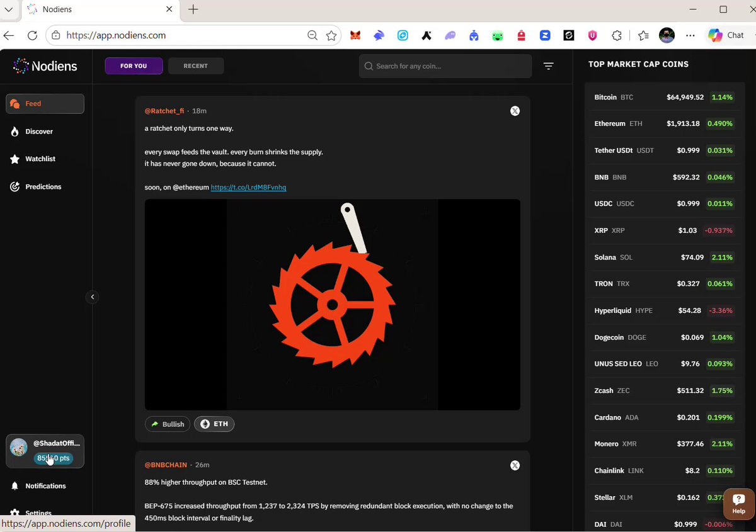Screen dimensions: 756x532
Task: Open the pink shield U extension
Action: point(593,36)
